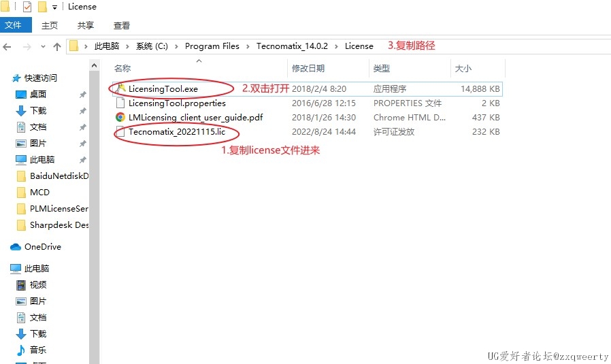This screenshot has height=364, width=611.
Task: Expand chevron after 此电脑 breadcrumb
Action: point(127,46)
